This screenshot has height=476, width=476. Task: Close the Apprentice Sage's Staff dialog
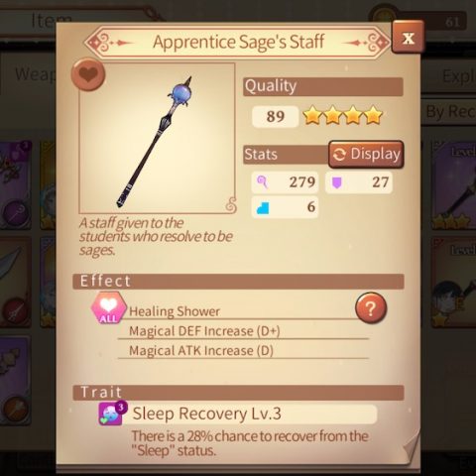[x=408, y=37]
